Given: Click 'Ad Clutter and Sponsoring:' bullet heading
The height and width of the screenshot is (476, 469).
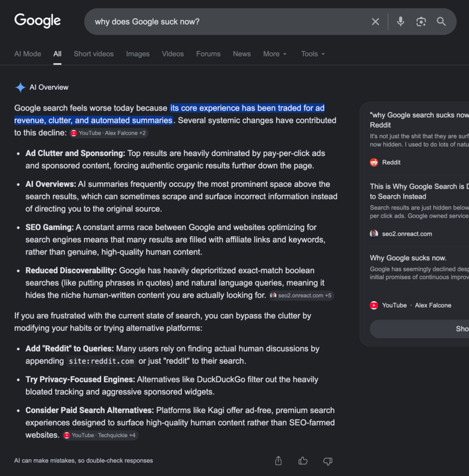Looking at the screenshot, I should (x=75, y=154).
